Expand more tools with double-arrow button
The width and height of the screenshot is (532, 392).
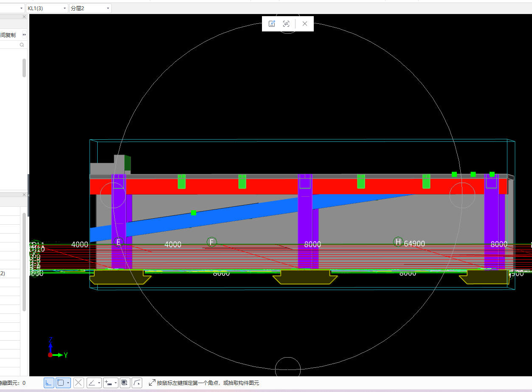pyautogui.click(x=24, y=35)
